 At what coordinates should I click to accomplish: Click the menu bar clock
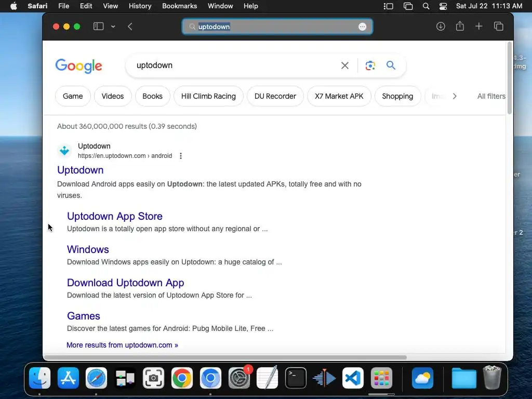489,6
